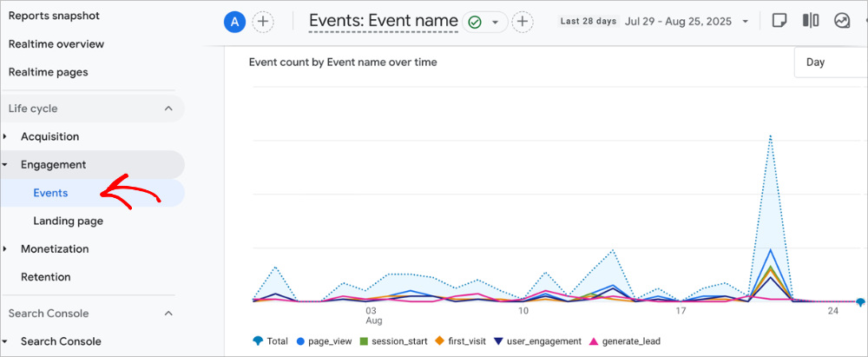The height and width of the screenshot is (357, 868).
Task: Toggle first_visit series in legend
Action: pyautogui.click(x=461, y=341)
